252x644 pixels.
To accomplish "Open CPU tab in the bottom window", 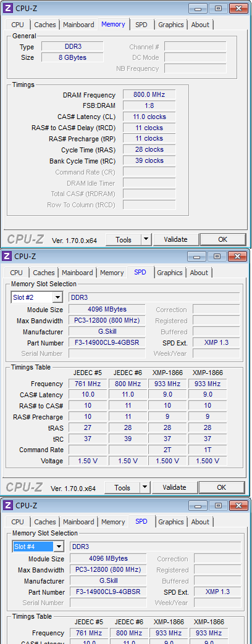I will (x=18, y=522).
